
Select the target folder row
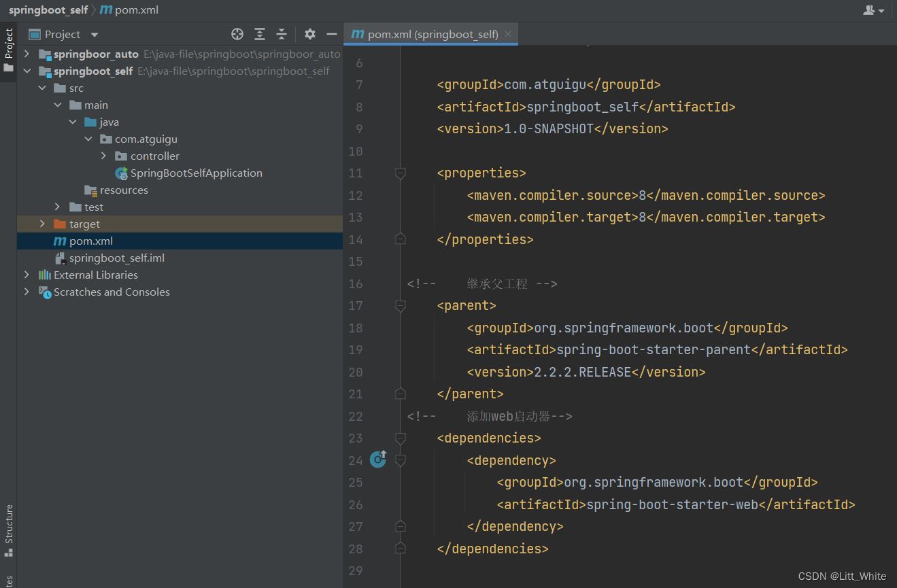click(180, 224)
